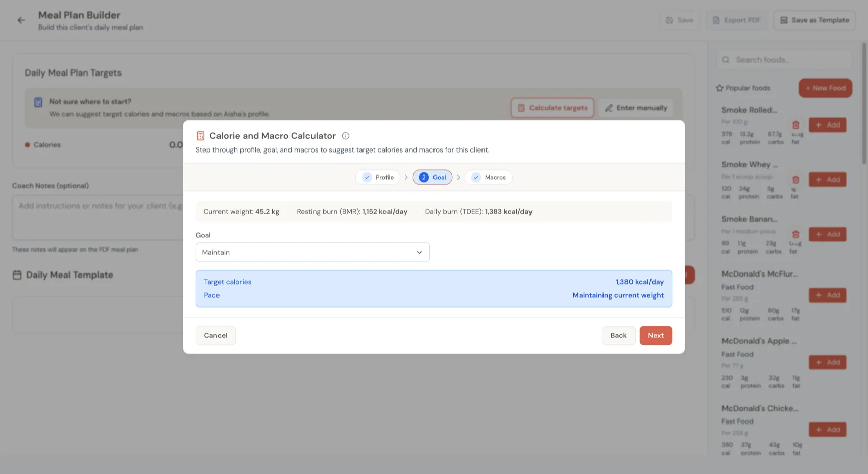Click the calculator icon in dialog header
The width and height of the screenshot is (868, 474).
click(200, 136)
